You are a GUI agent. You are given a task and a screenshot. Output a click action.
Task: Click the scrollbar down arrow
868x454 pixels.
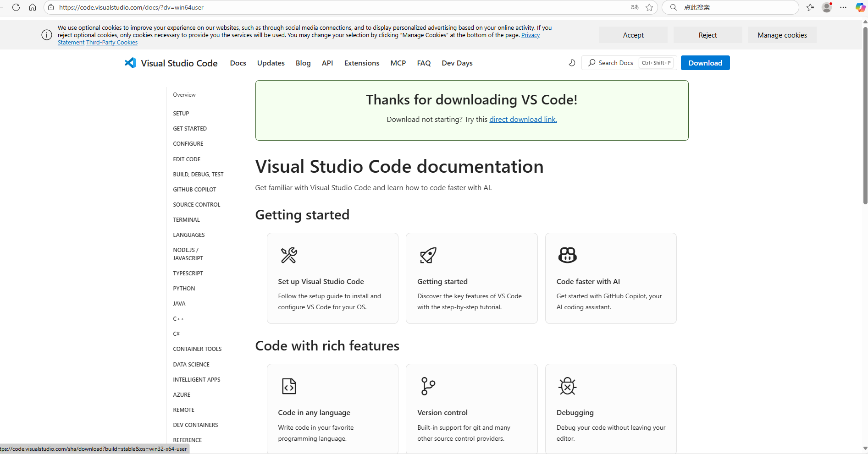click(x=865, y=449)
